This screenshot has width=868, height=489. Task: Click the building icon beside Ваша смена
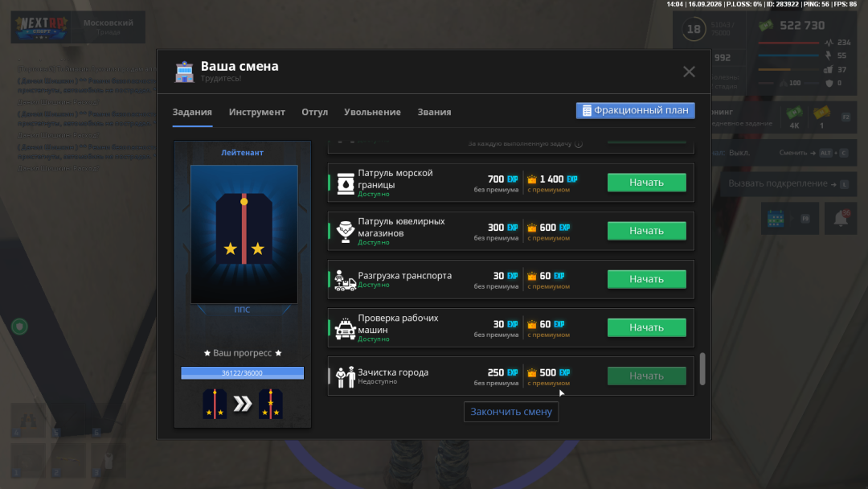pyautogui.click(x=184, y=72)
